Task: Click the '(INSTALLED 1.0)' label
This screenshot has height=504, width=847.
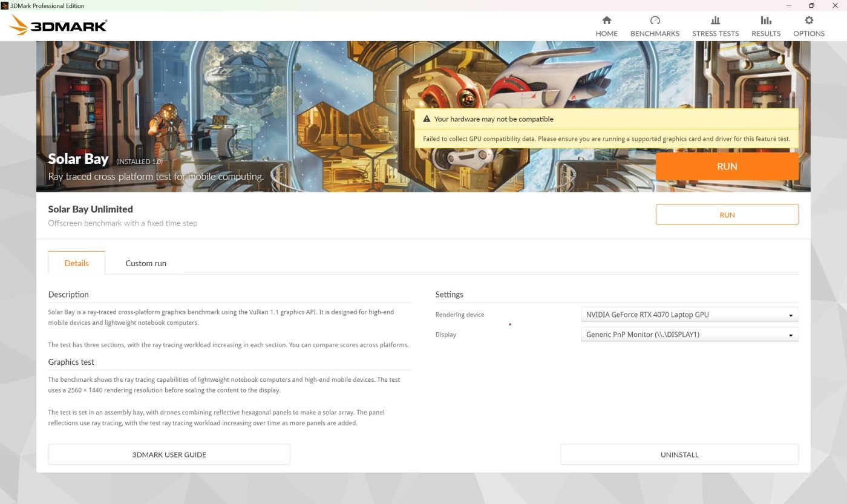Action: [x=139, y=162]
